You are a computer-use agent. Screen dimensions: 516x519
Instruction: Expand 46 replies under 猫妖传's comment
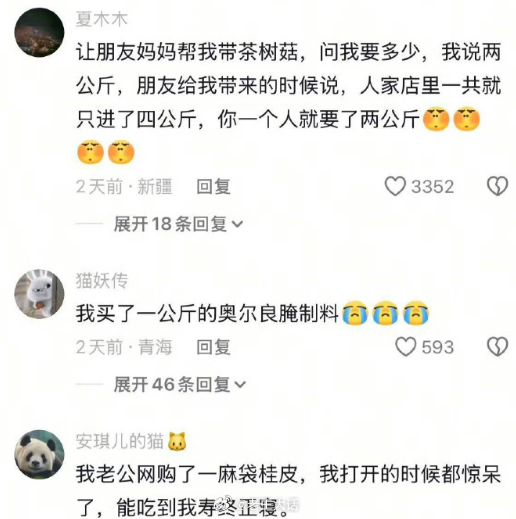[179, 384]
